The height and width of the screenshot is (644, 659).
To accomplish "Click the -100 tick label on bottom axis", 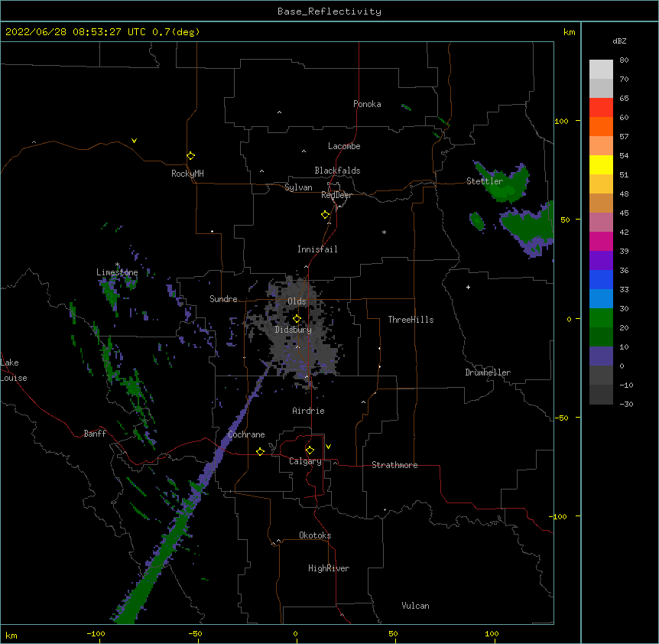I will pos(96,633).
